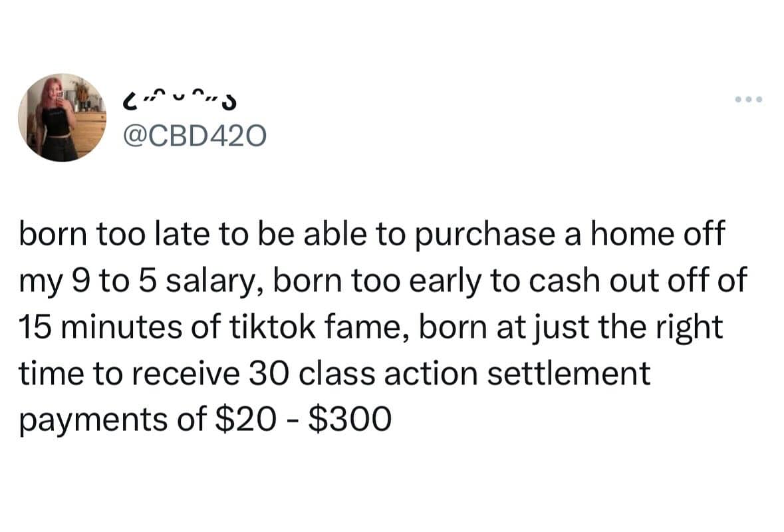Click the profile avatar photo
Screen dimensions: 784x532
pyautogui.click(x=62, y=118)
